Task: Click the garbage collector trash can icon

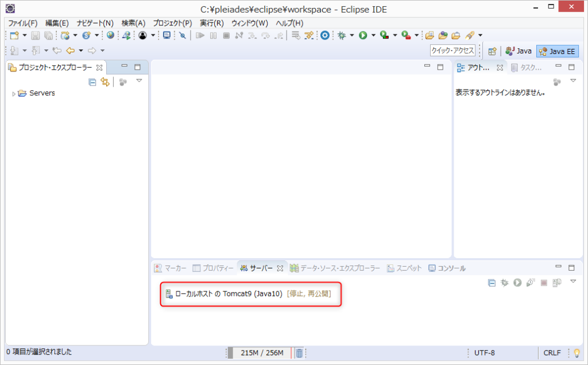Action: 299,353
